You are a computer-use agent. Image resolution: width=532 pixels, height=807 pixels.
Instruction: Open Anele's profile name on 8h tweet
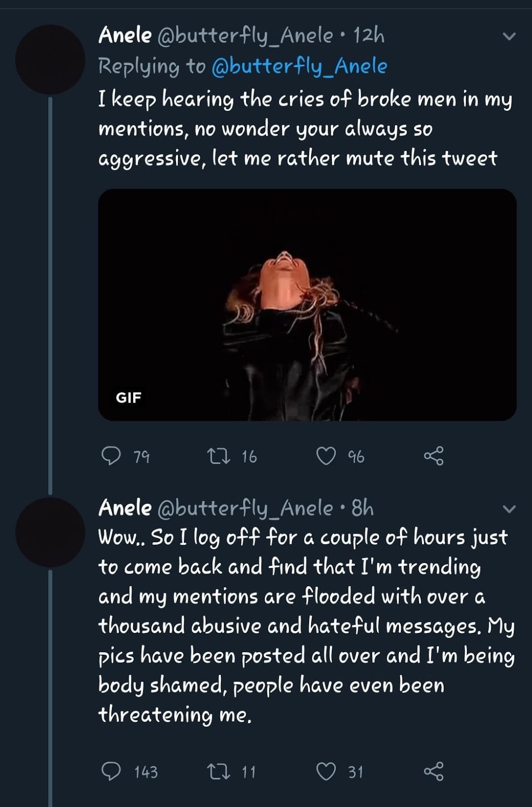click(125, 508)
